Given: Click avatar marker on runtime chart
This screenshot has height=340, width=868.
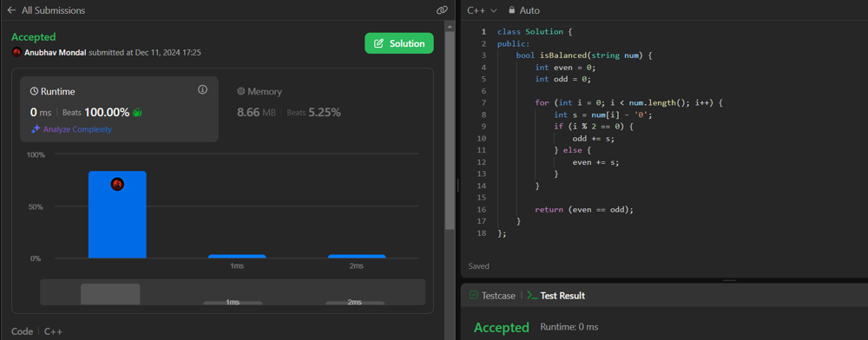Looking at the screenshot, I should 117,184.
